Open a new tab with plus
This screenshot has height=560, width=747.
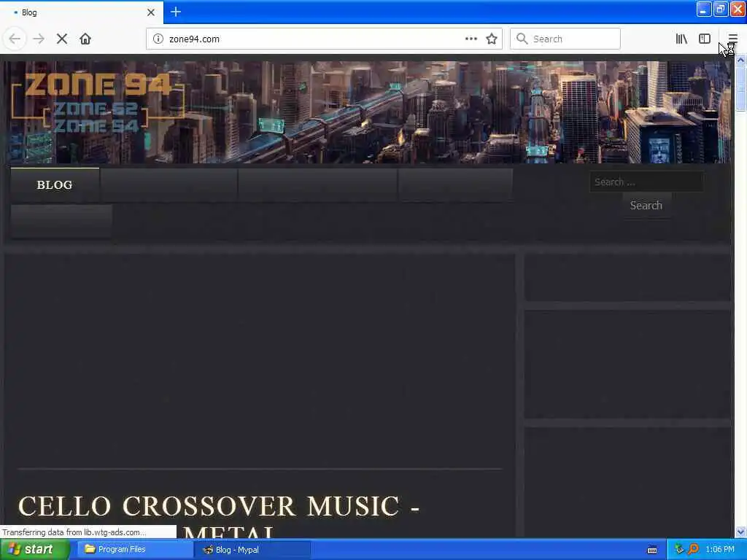pos(176,12)
